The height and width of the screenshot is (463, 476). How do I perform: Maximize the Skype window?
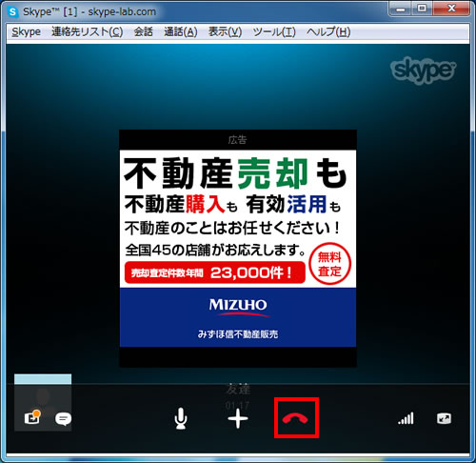pyautogui.click(x=422, y=9)
